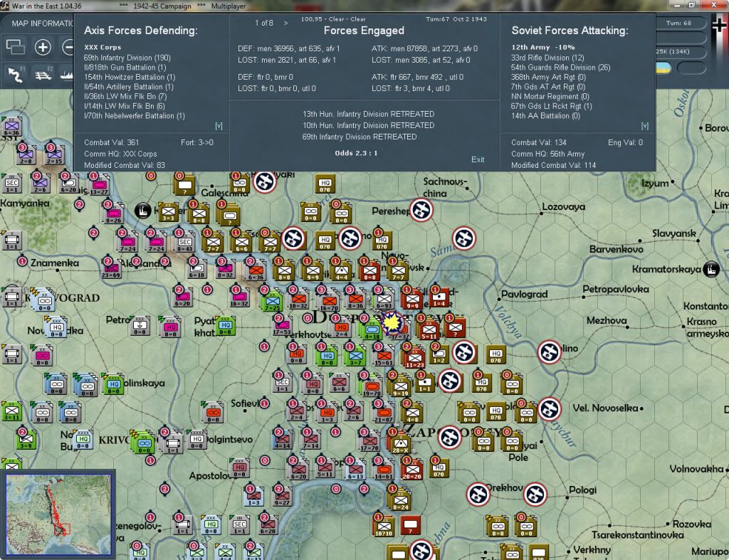Click the overlapping windows view icon
Viewport: 729px width, 560px height.
(x=16, y=47)
